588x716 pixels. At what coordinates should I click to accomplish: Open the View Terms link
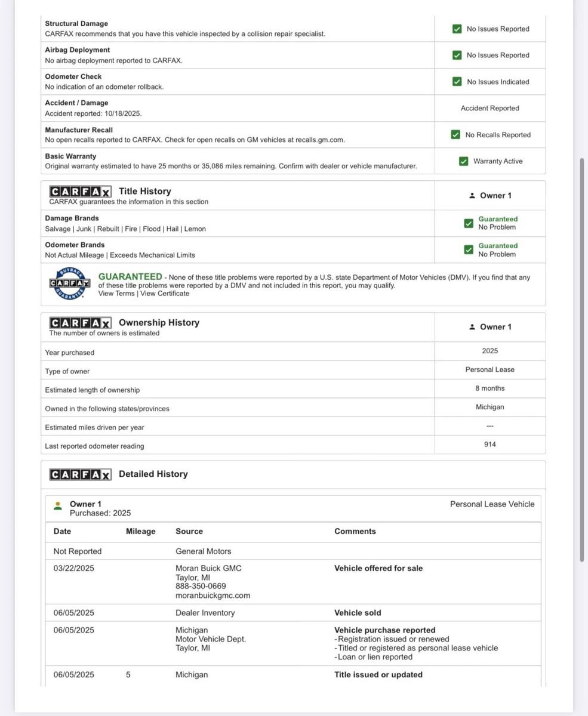pyautogui.click(x=116, y=294)
